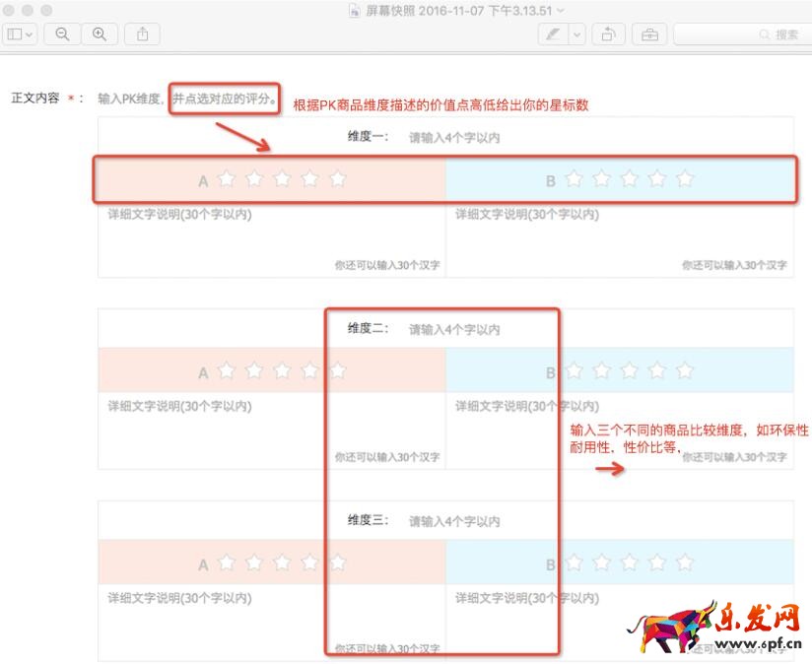The image size is (812, 664).
Task: Click the zoom in magnifier button
Action: point(99,33)
